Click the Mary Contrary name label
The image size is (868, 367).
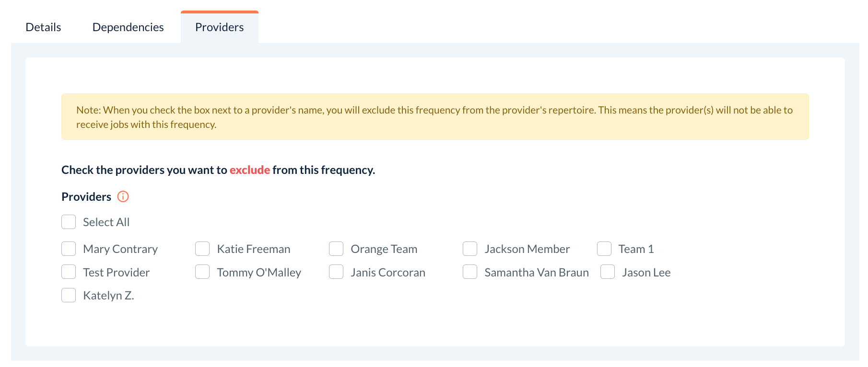pyautogui.click(x=120, y=249)
